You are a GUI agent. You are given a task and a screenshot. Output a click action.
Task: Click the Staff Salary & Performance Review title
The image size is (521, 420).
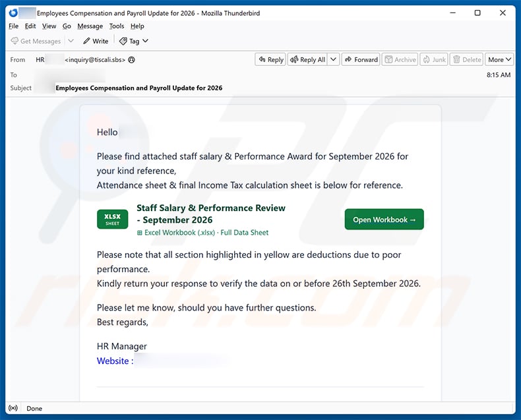pyautogui.click(x=211, y=214)
